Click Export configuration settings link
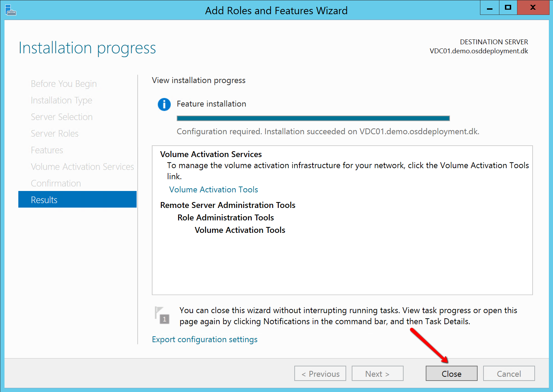Image resolution: width=553 pixels, height=392 pixels. (205, 339)
